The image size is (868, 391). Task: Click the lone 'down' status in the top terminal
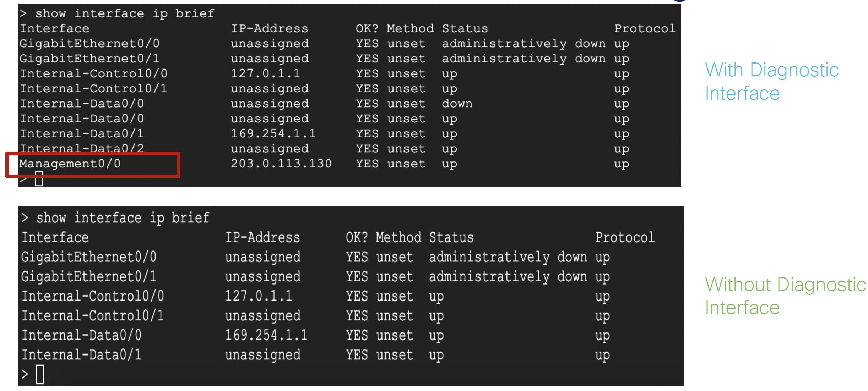[457, 104]
